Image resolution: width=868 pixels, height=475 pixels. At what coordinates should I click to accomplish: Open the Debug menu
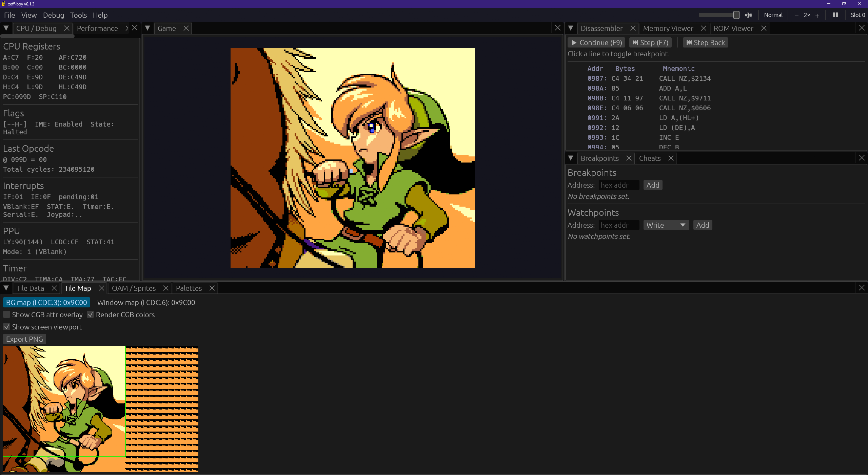(x=53, y=15)
